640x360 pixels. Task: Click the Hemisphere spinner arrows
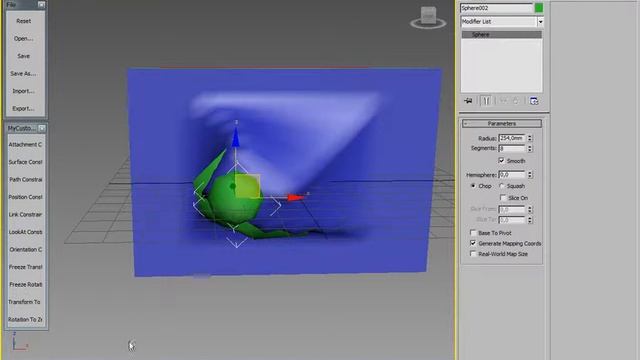click(x=530, y=175)
